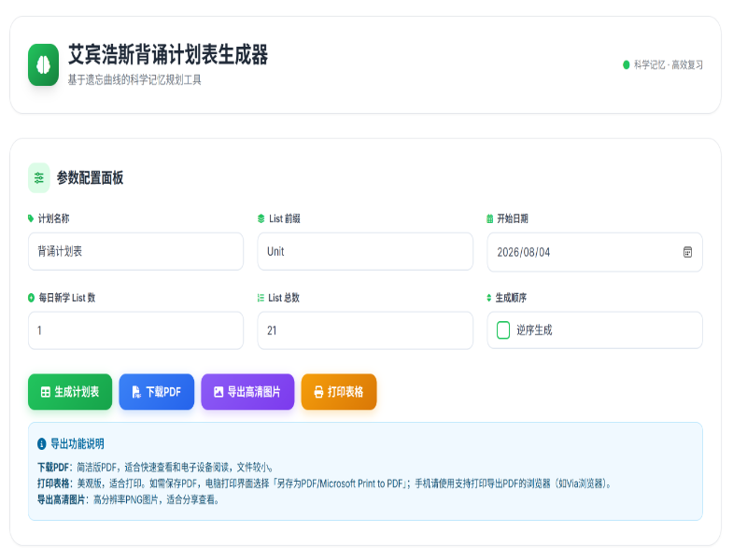The image size is (747, 560).
Task: Click the green status dot near 科学记忆
Action: pos(626,64)
